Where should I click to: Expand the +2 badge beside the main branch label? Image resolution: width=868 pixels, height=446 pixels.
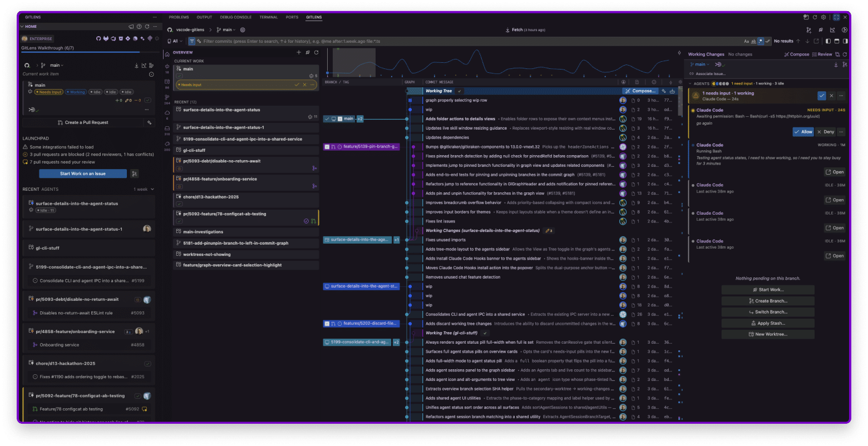tap(359, 118)
